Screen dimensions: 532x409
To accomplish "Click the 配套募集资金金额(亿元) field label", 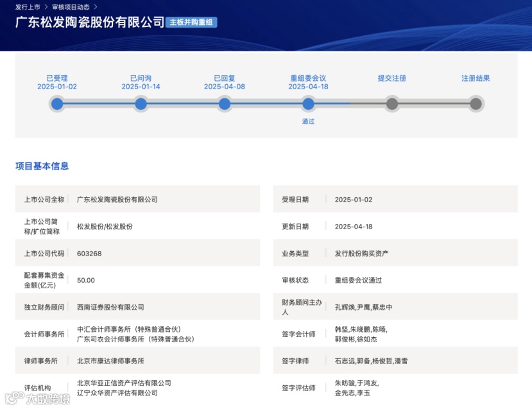I will 44,281.
